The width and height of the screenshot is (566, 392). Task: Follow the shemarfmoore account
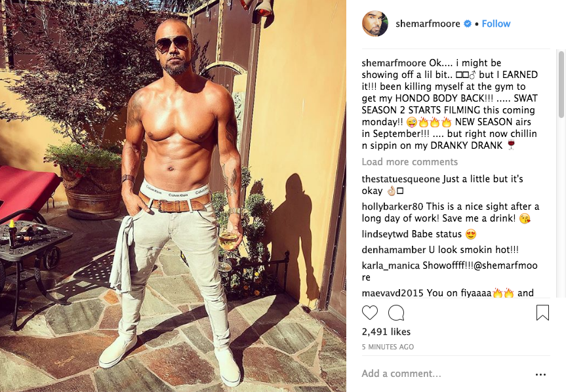(496, 24)
